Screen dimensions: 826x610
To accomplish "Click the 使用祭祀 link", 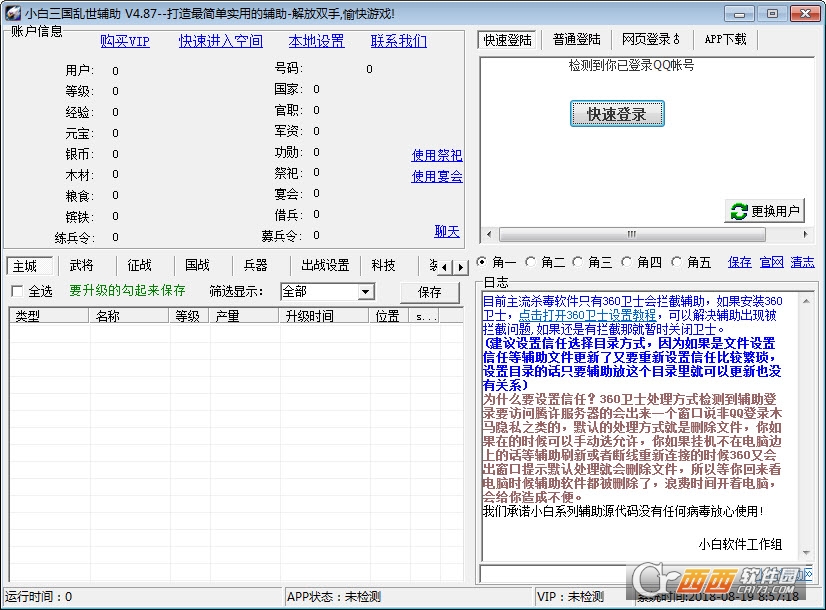I will coord(437,155).
